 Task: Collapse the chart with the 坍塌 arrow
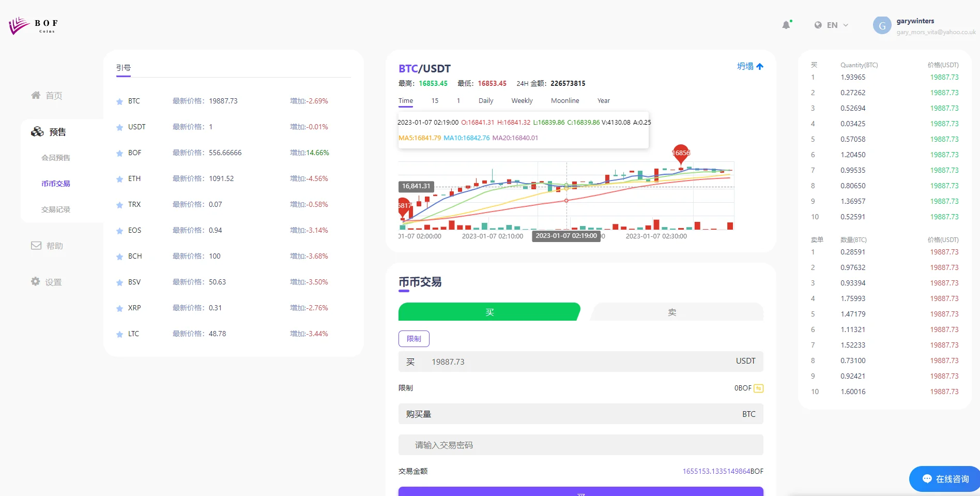point(750,66)
